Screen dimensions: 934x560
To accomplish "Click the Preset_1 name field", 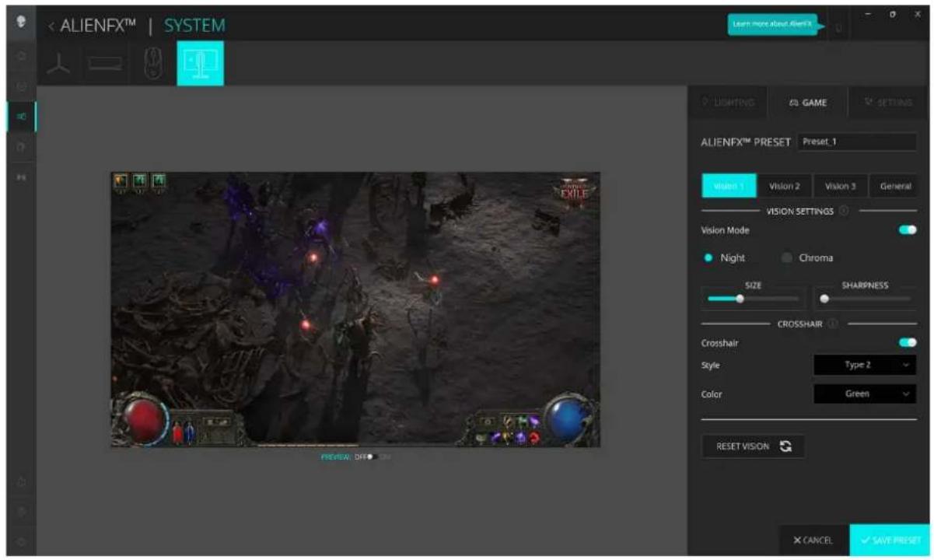I will click(857, 142).
